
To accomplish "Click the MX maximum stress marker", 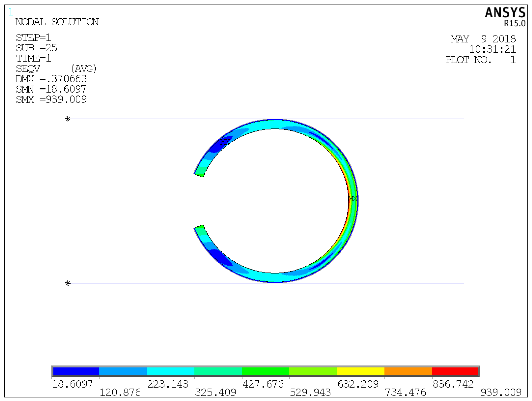I will point(352,199).
